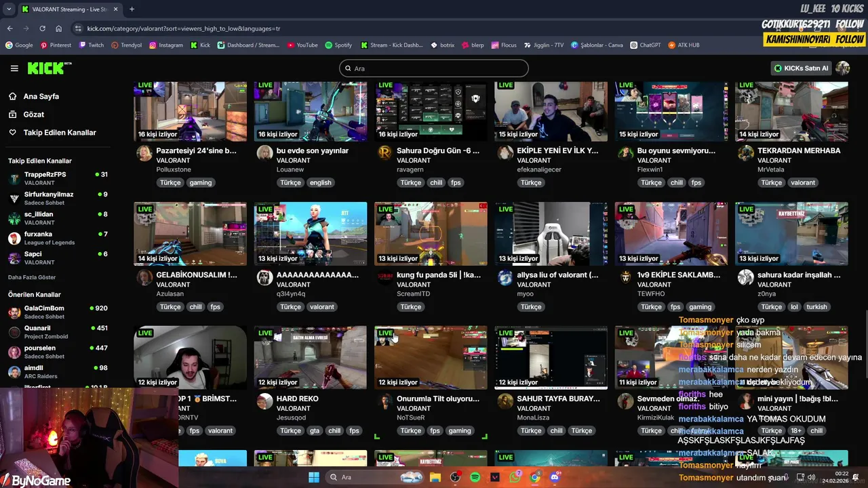Image resolution: width=868 pixels, height=488 pixels.
Task: Click the Windows Start button
Action: tap(314, 477)
